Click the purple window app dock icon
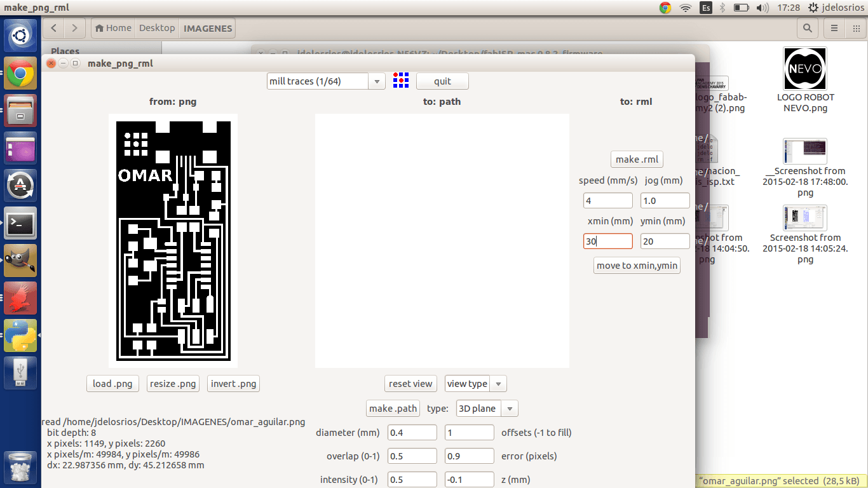This screenshot has width=868, height=488. click(20, 148)
